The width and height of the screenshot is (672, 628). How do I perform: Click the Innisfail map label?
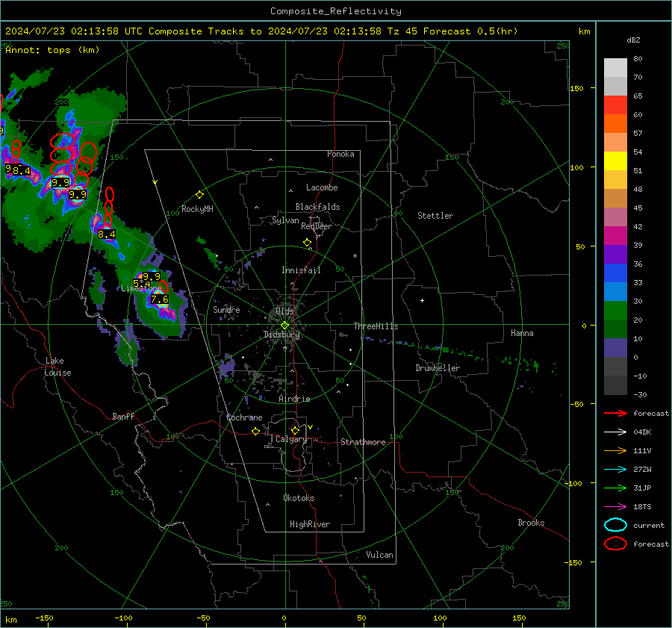click(x=301, y=270)
